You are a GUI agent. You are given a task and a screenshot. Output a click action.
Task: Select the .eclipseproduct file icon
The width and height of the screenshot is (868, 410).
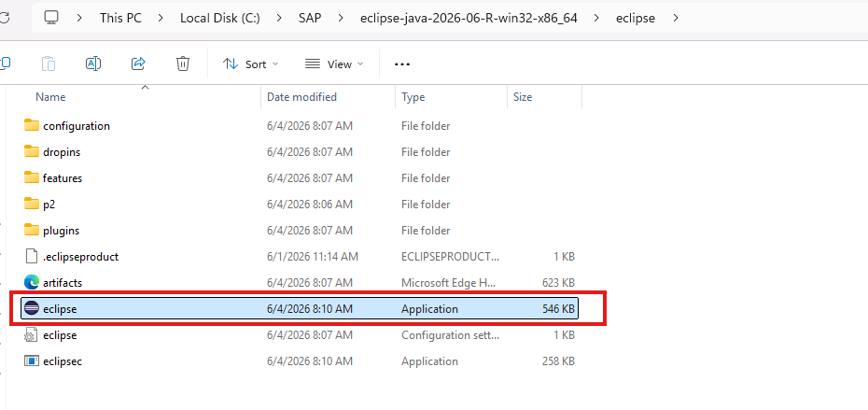pyautogui.click(x=32, y=256)
